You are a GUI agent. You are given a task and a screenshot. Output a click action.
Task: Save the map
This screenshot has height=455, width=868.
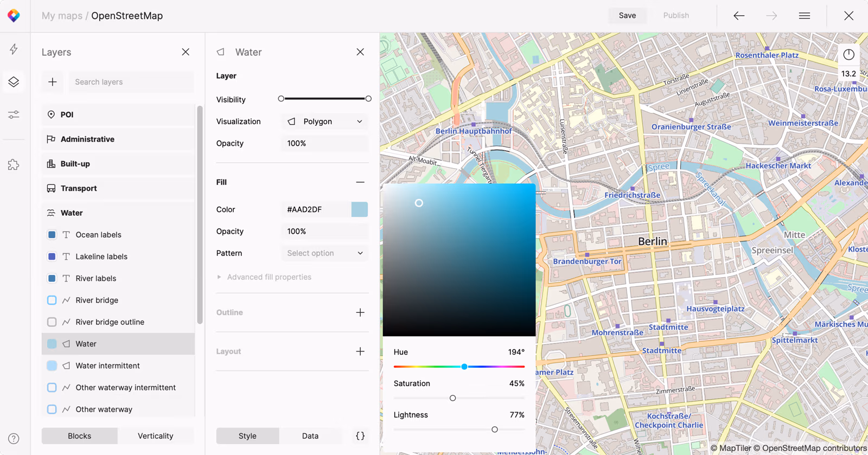(627, 16)
